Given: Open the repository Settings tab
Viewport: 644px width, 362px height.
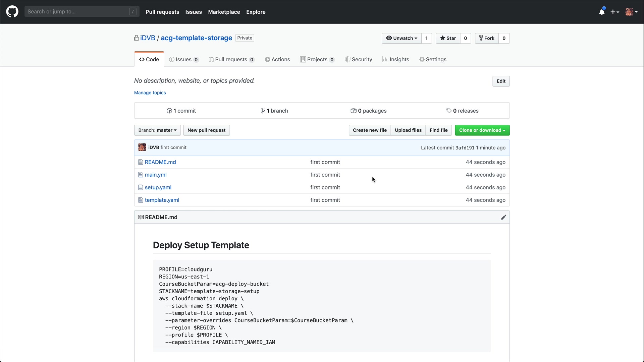Looking at the screenshot, I should (x=433, y=60).
